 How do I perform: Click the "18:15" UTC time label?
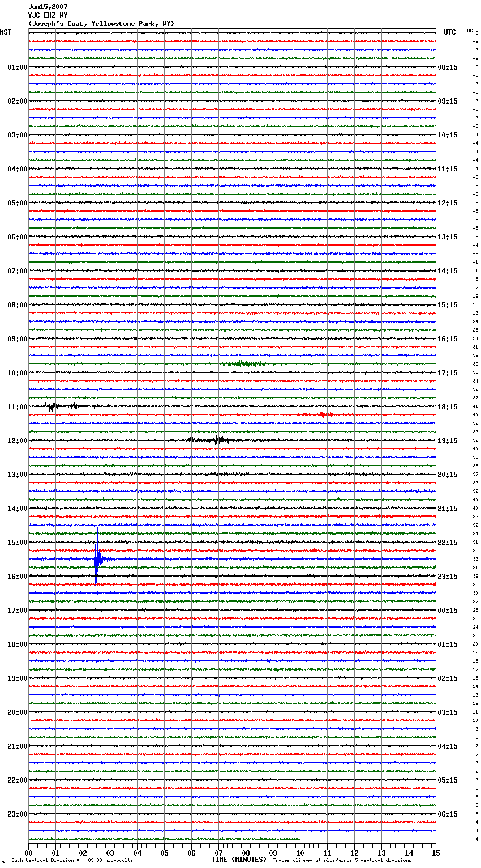[x=448, y=407]
